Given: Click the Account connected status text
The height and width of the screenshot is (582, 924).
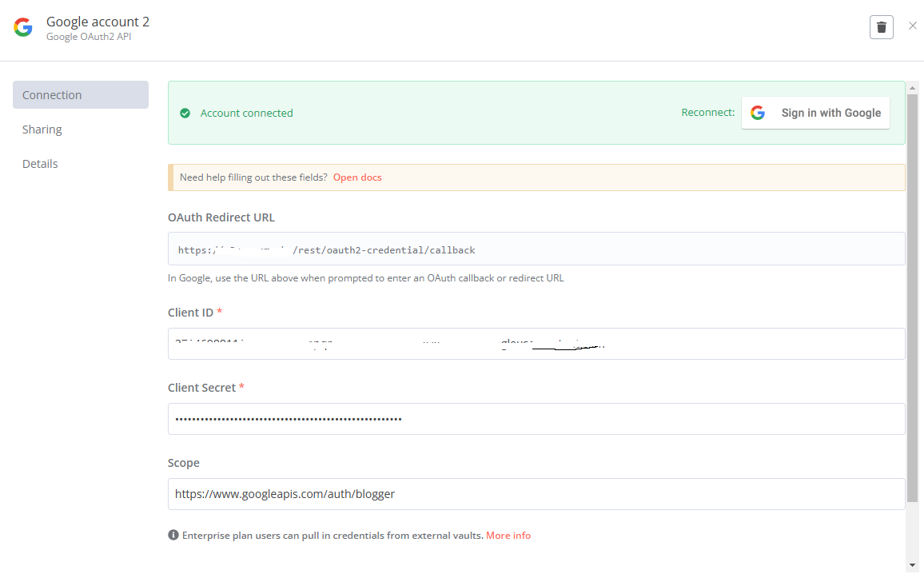Looking at the screenshot, I should coord(246,114).
